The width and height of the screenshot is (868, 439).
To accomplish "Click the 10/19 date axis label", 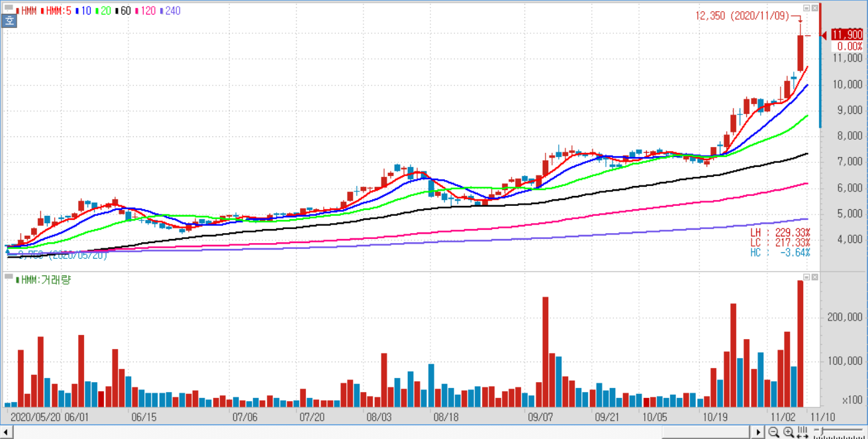I will tap(715, 417).
